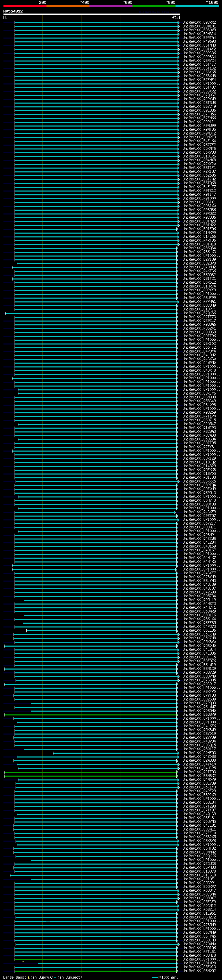222x980 pixels.
Task: Select label UniRef100_Q6P5L3
Action: click(x=199, y=493)
